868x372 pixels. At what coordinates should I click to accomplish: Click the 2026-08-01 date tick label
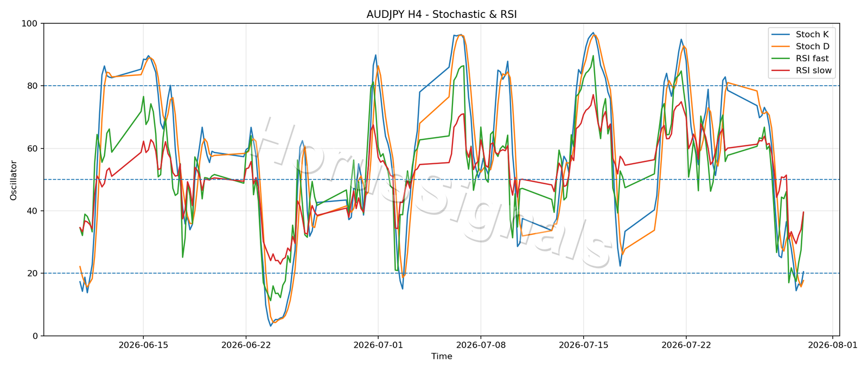coord(832,344)
